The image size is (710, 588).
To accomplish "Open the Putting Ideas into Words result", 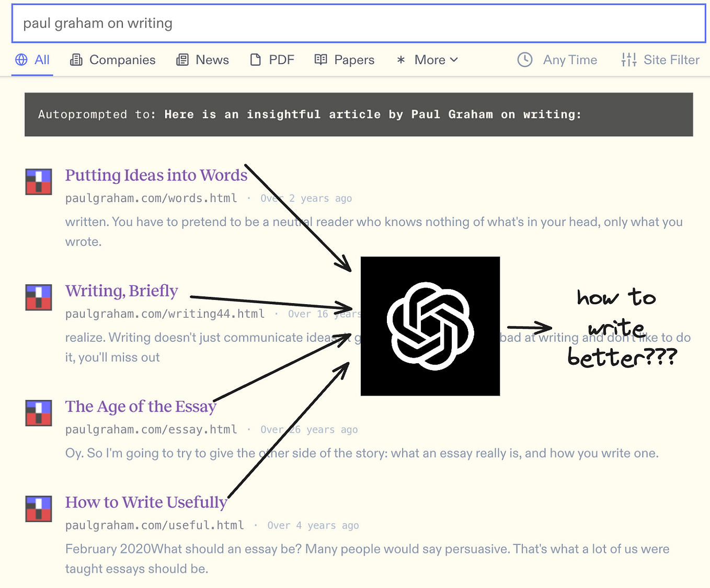I will point(156,175).
